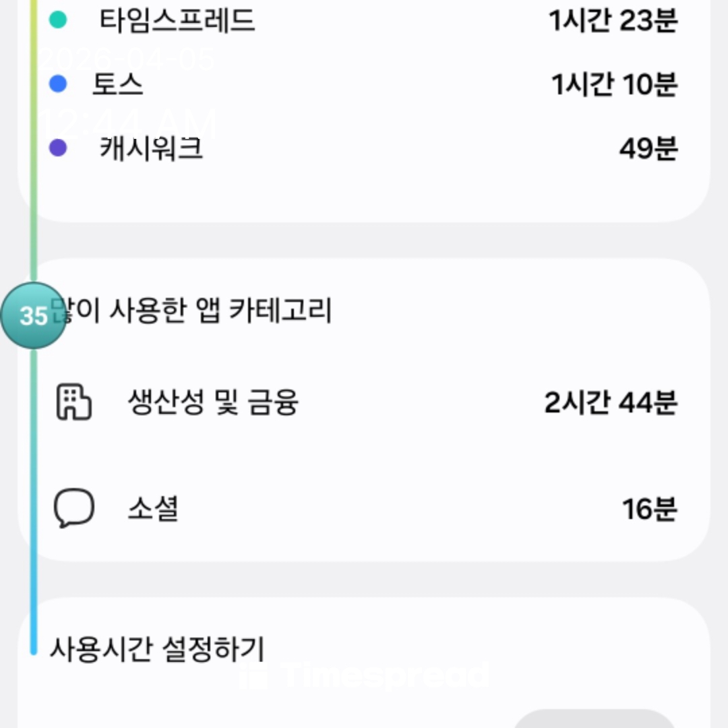Click the blue dot beside 토스
Screen dimensions: 728x728
[59, 84]
